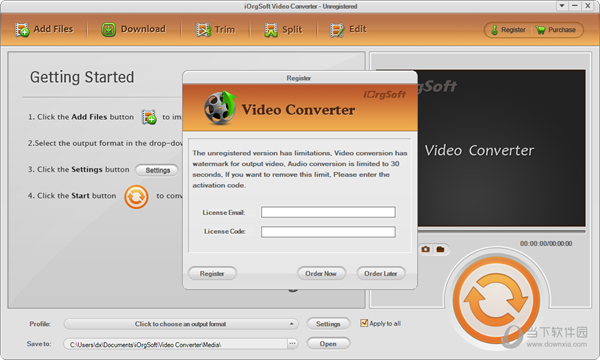The height and width of the screenshot is (360, 600).
Task: Click the film reel logo in Register dialog
Action: 220,108
